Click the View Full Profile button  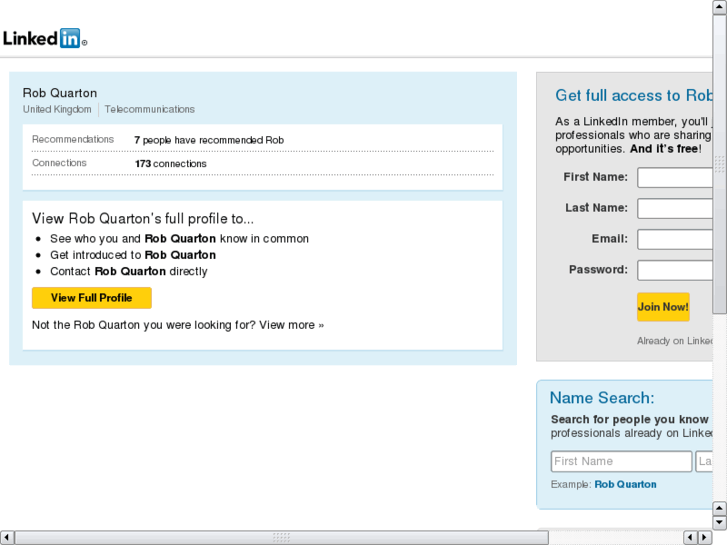pos(92,298)
